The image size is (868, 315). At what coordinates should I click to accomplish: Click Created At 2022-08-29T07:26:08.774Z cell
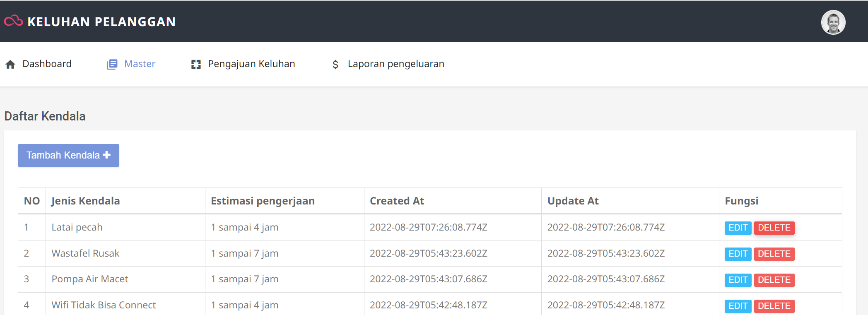click(x=453, y=227)
